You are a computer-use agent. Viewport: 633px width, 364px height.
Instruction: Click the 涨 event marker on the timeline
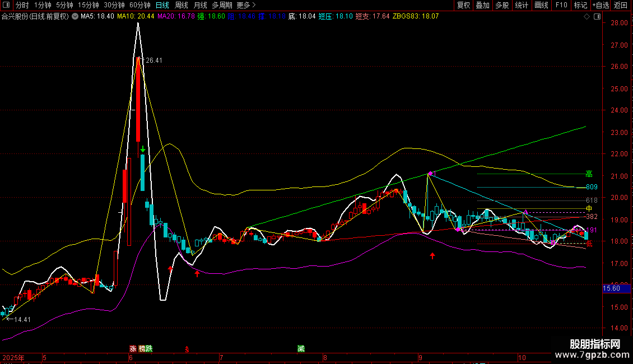pos(133,348)
